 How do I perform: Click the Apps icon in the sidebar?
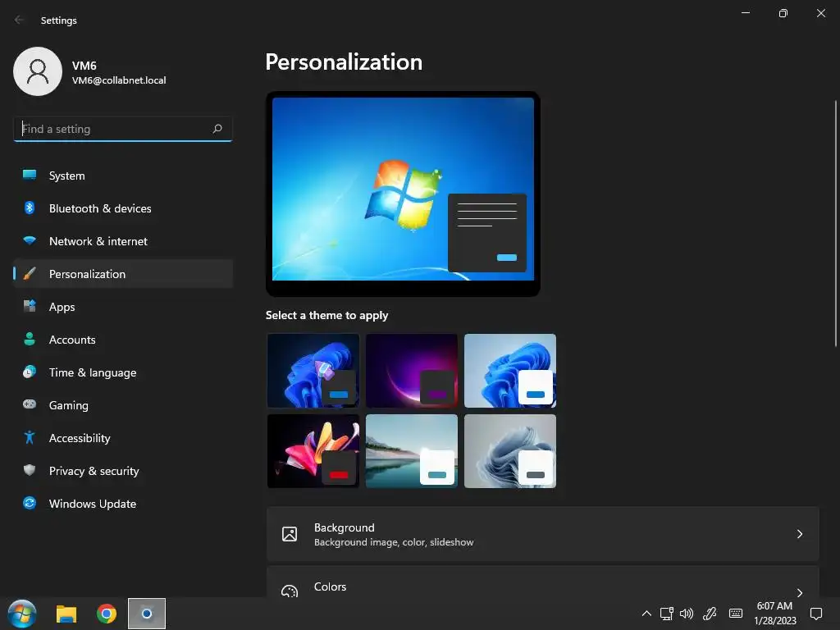30,307
